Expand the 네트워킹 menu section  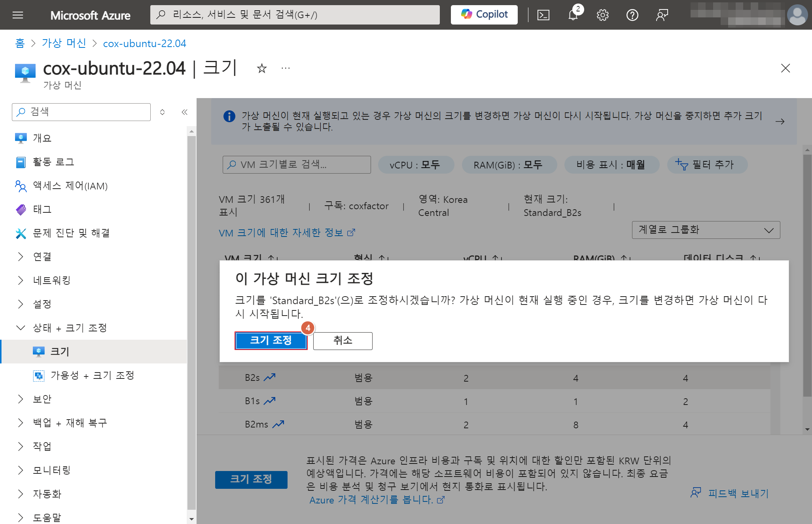[x=52, y=280]
